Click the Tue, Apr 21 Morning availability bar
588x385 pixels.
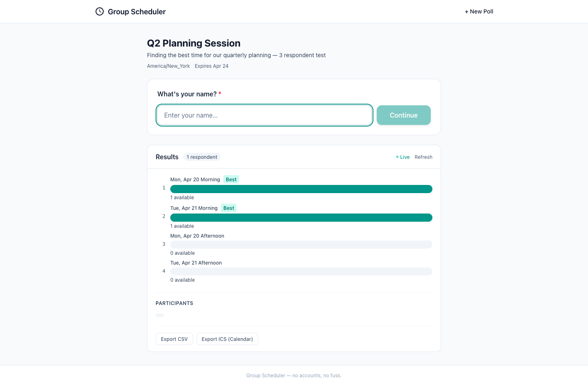click(301, 218)
